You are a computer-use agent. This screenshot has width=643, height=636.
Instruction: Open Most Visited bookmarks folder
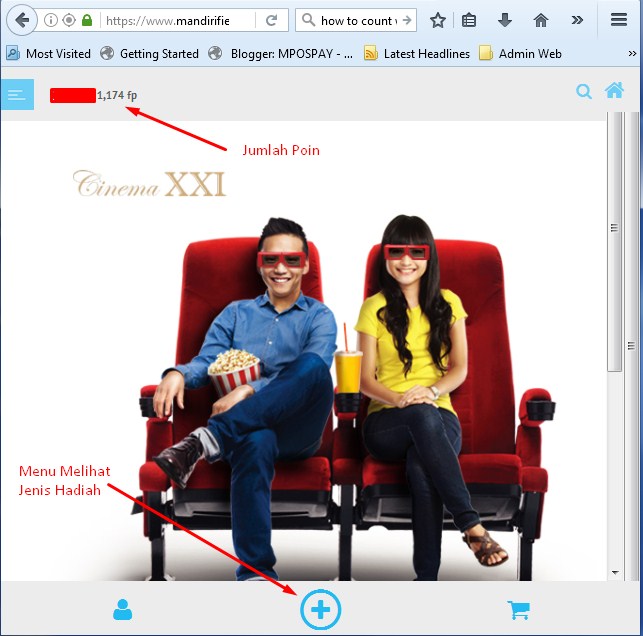point(49,54)
